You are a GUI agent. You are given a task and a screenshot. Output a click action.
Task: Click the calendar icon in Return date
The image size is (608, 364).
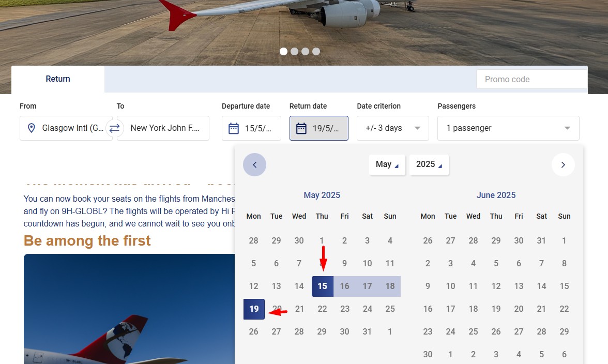(301, 128)
